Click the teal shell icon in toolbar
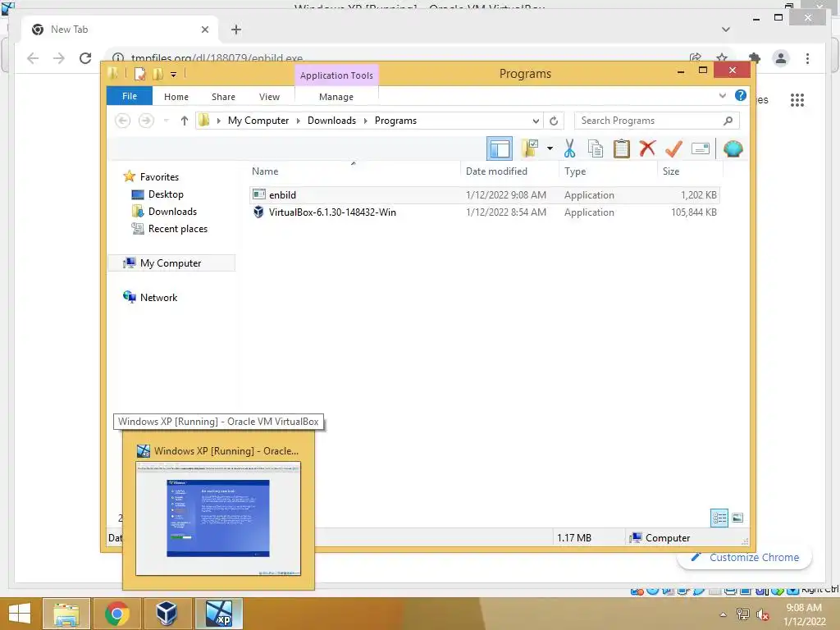This screenshot has width=840, height=630. pyautogui.click(x=733, y=148)
